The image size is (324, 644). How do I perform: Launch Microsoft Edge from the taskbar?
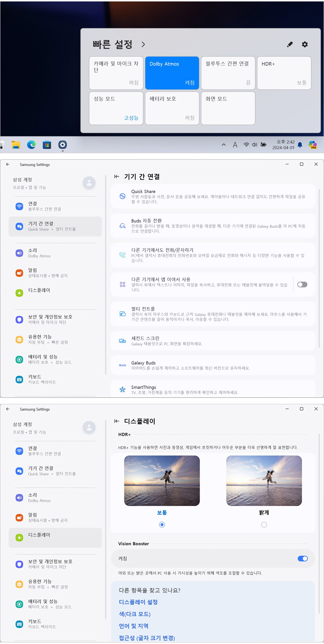(31, 145)
